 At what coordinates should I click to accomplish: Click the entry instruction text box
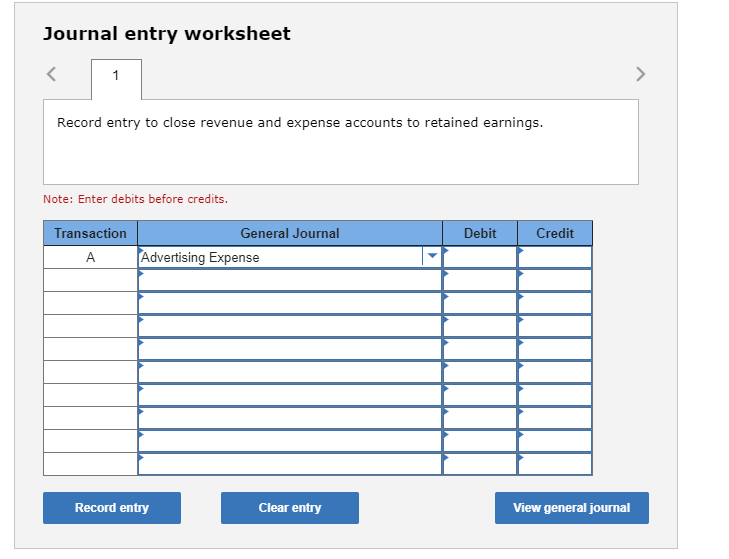click(x=341, y=142)
